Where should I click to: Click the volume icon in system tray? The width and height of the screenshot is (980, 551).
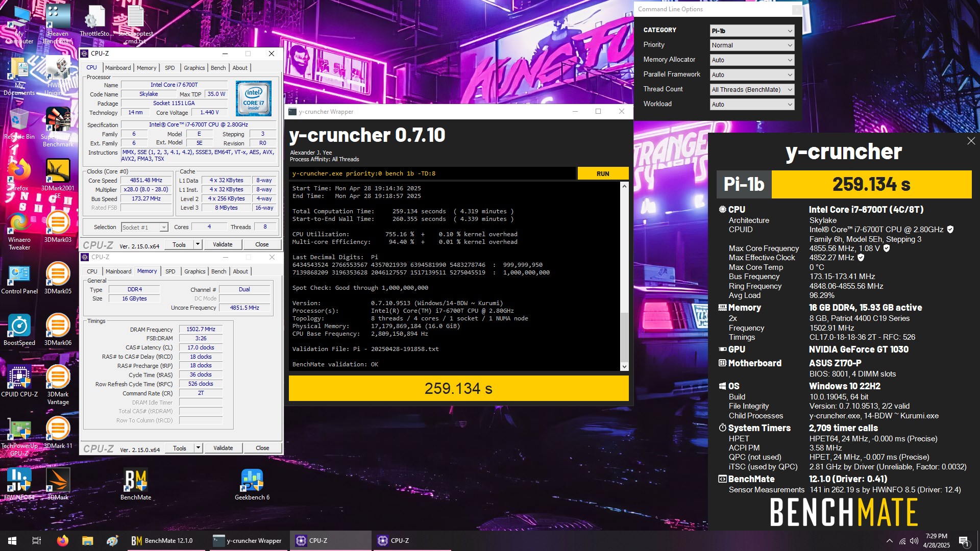click(x=914, y=541)
